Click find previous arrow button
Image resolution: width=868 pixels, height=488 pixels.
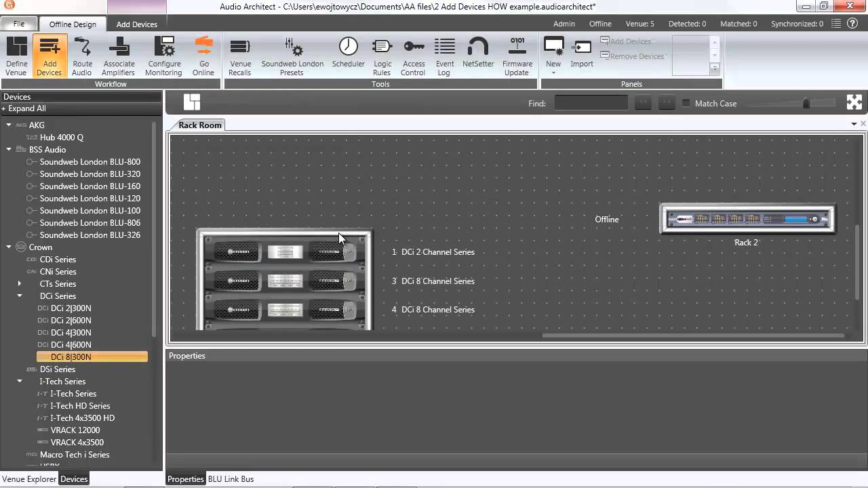(x=643, y=103)
